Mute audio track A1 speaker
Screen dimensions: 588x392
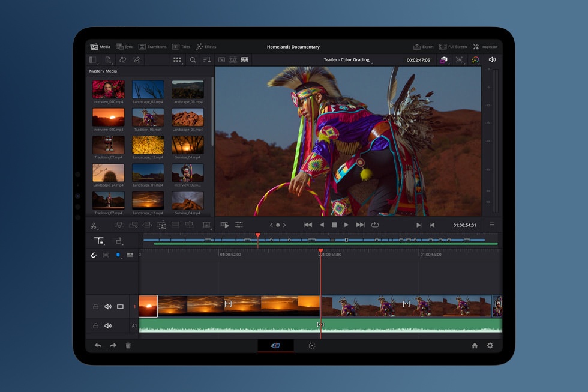click(108, 326)
